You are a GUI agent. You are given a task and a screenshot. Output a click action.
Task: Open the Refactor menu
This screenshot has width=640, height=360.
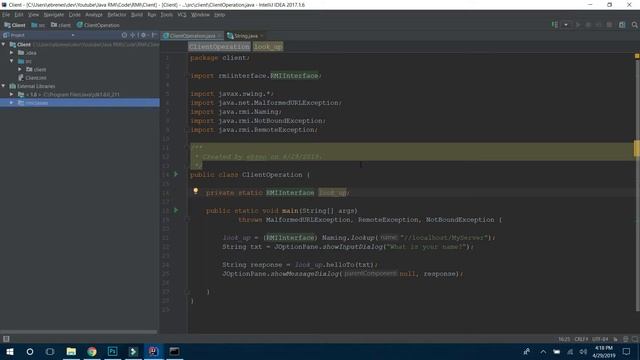(117, 15)
